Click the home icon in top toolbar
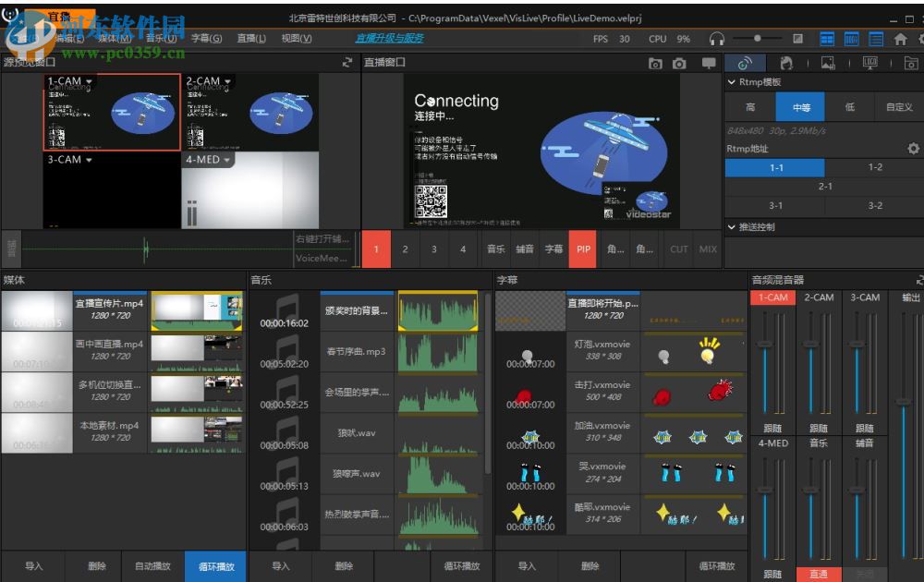The image size is (924, 582). coord(899,39)
